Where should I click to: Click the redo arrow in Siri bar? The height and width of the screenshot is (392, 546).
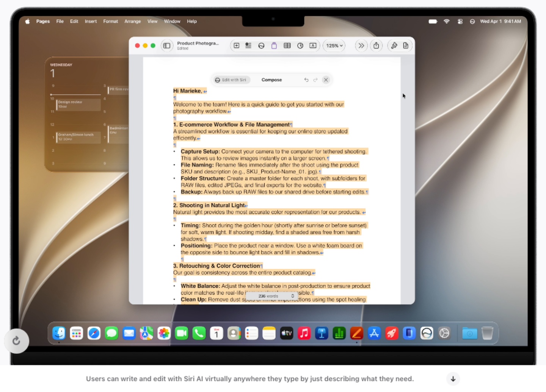pyautogui.click(x=315, y=80)
